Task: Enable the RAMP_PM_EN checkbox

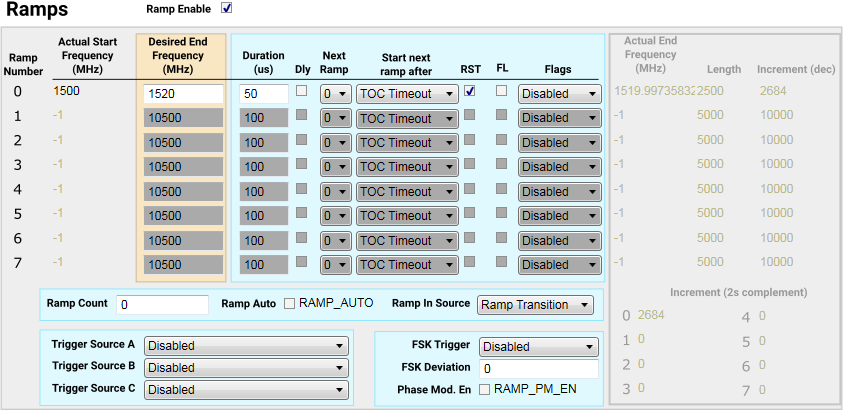Action: 484,390
